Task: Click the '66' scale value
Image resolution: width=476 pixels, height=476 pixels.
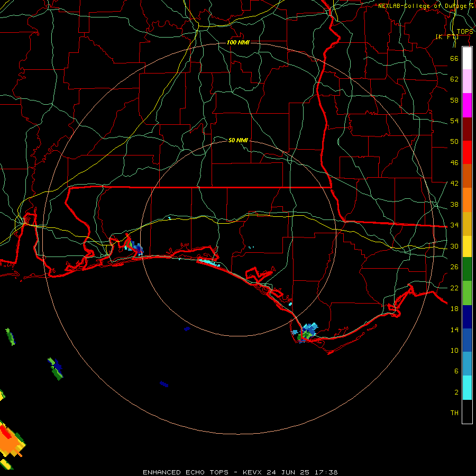Action: click(454, 58)
